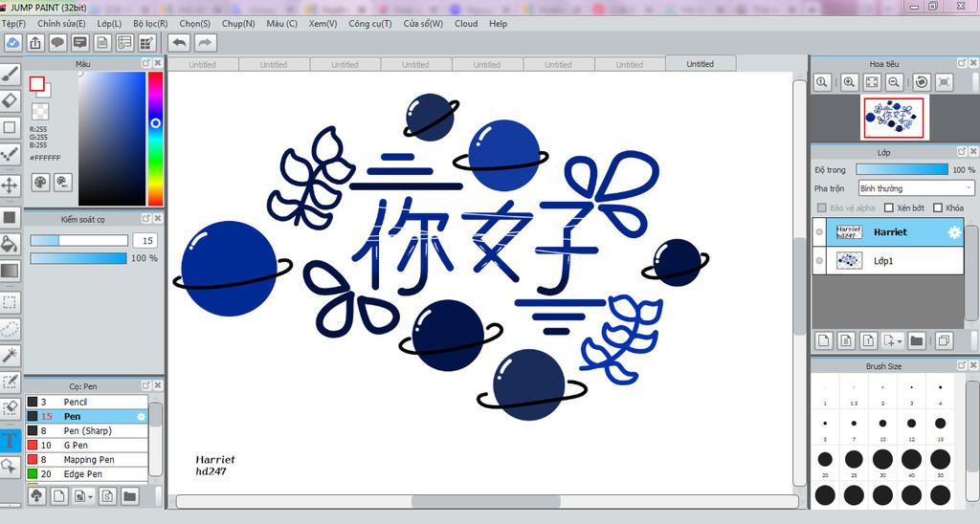Screen dimensions: 980x524
Task: Open the Cloud menu
Action: tap(466, 24)
